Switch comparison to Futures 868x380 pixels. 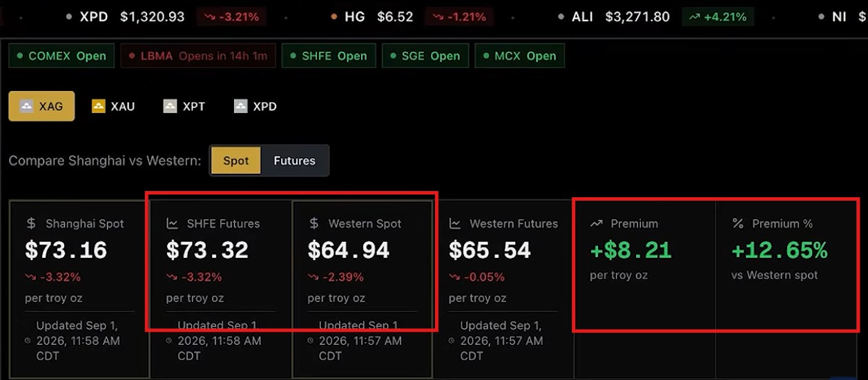[x=294, y=161]
